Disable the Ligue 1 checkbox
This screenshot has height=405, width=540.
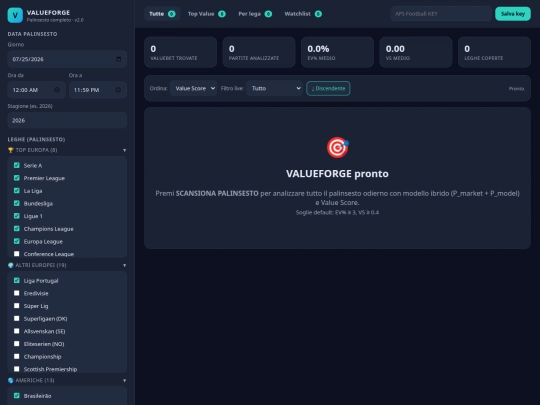pos(17,216)
